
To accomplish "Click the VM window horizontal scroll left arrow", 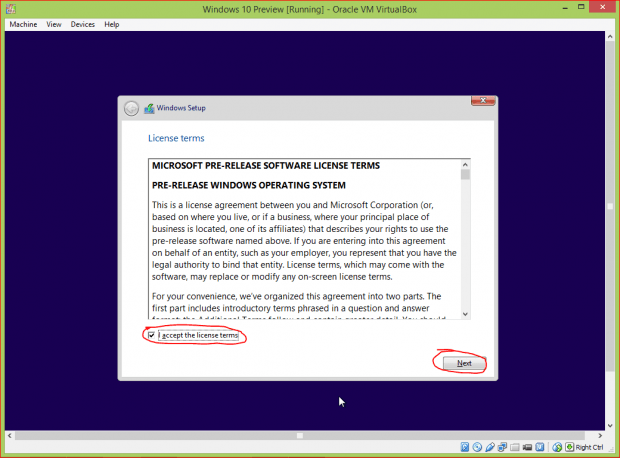I will 10,435.
